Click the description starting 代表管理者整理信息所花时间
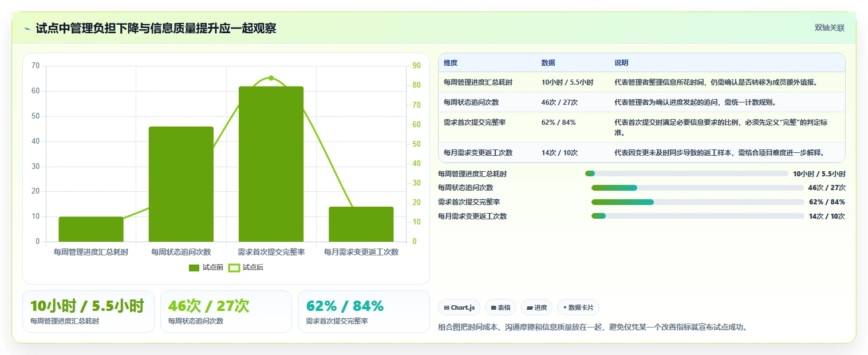Viewport: 868px width, 355px height. [716, 82]
